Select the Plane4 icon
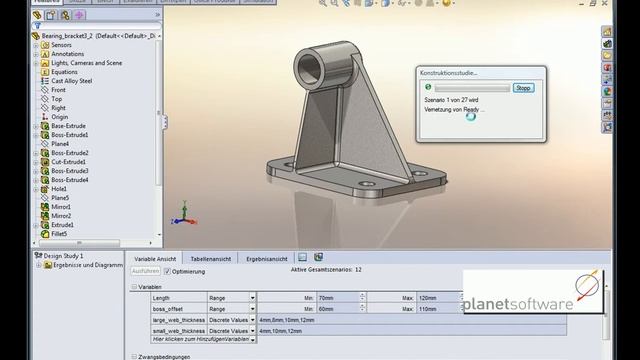 (x=45, y=144)
